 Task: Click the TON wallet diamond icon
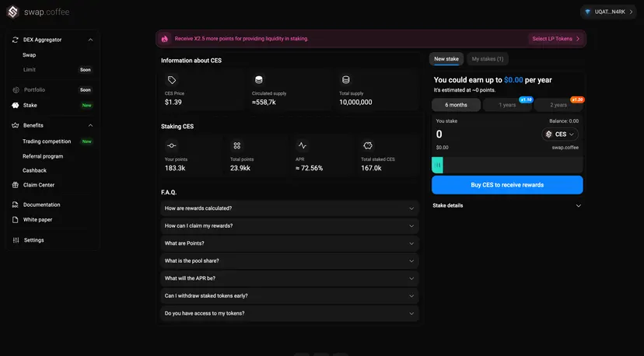pos(588,12)
